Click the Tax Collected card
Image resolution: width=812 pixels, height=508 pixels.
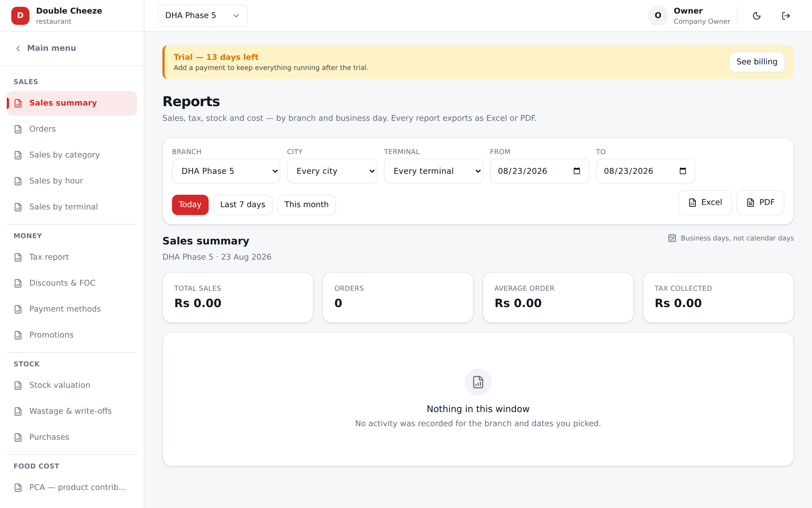[x=718, y=297]
